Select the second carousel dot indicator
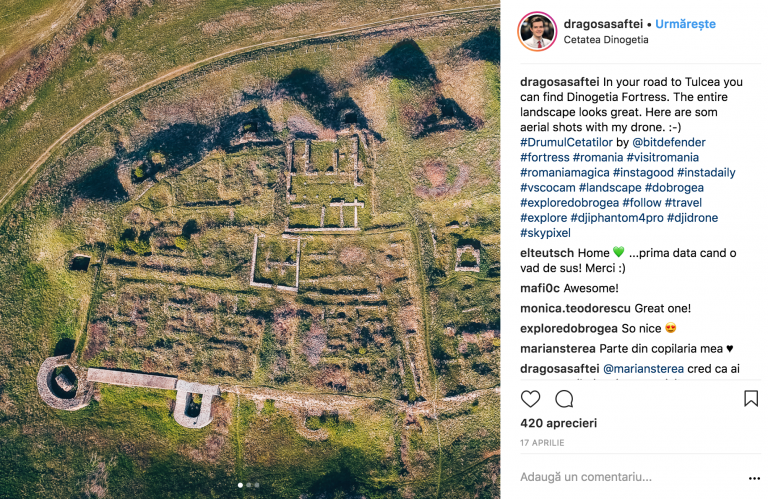768x499 pixels. [x=249, y=485]
